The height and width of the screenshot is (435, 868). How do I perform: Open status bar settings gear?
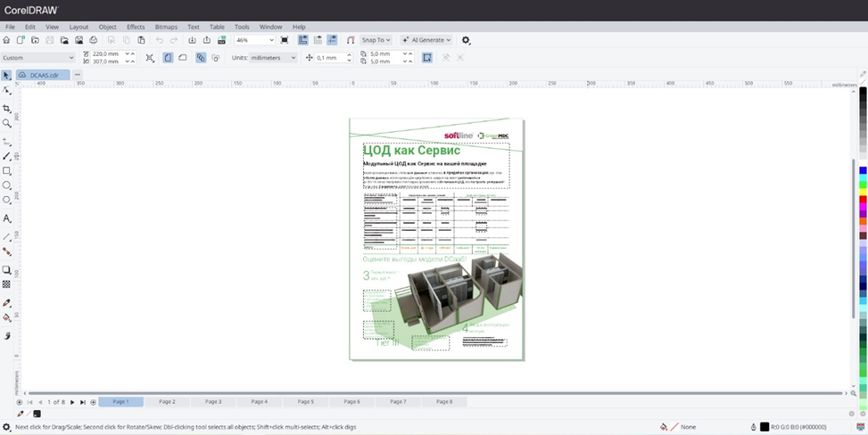pyautogui.click(x=6, y=427)
